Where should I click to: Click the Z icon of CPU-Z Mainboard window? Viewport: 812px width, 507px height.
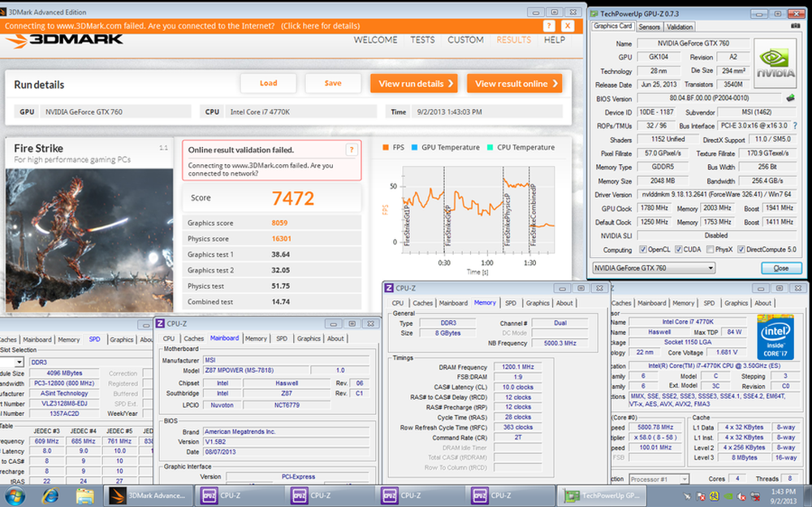pos(160,323)
